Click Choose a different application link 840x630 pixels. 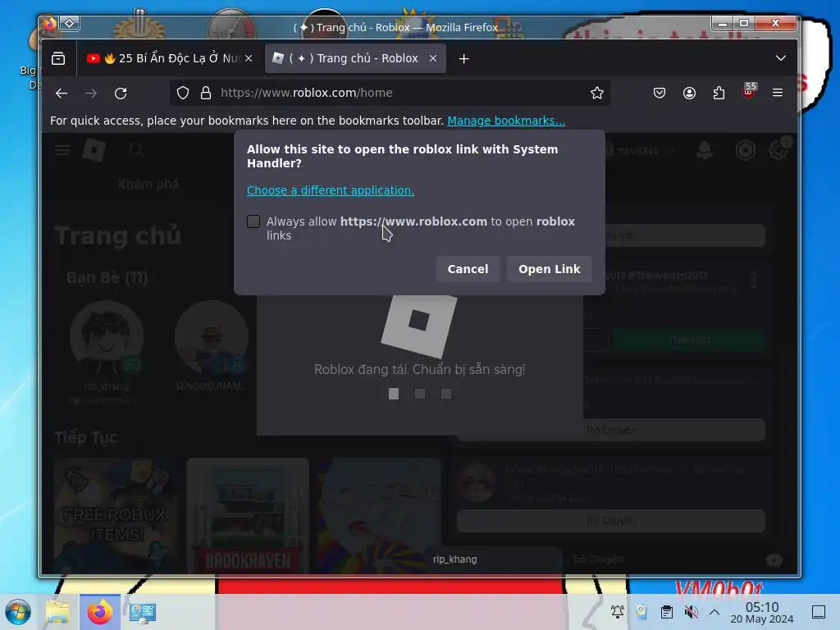point(331,190)
